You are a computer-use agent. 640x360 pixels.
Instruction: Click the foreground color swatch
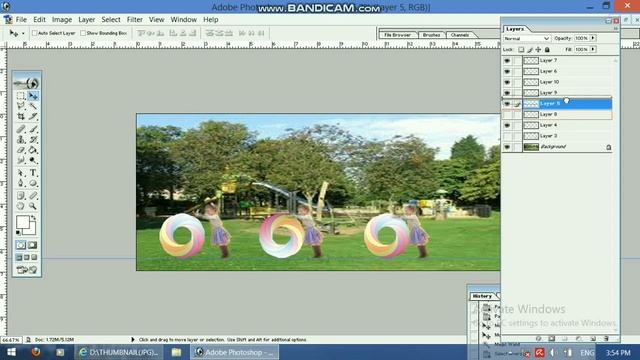pos(22,222)
